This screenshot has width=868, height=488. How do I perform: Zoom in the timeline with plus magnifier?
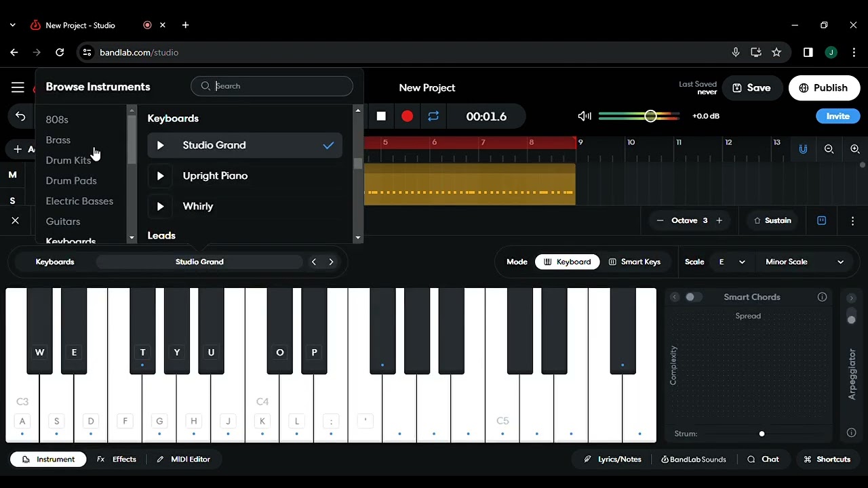(x=855, y=149)
